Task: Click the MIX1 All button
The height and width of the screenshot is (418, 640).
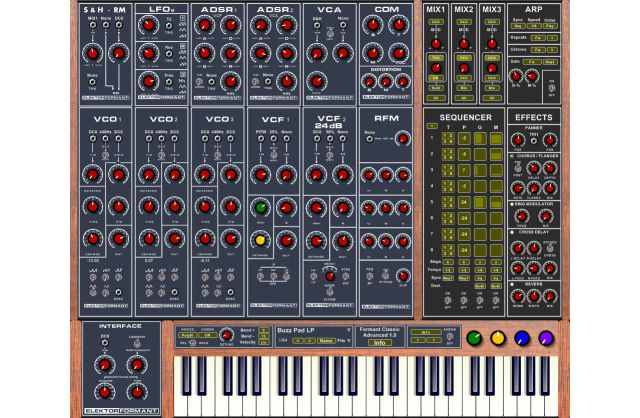Action: (x=436, y=98)
